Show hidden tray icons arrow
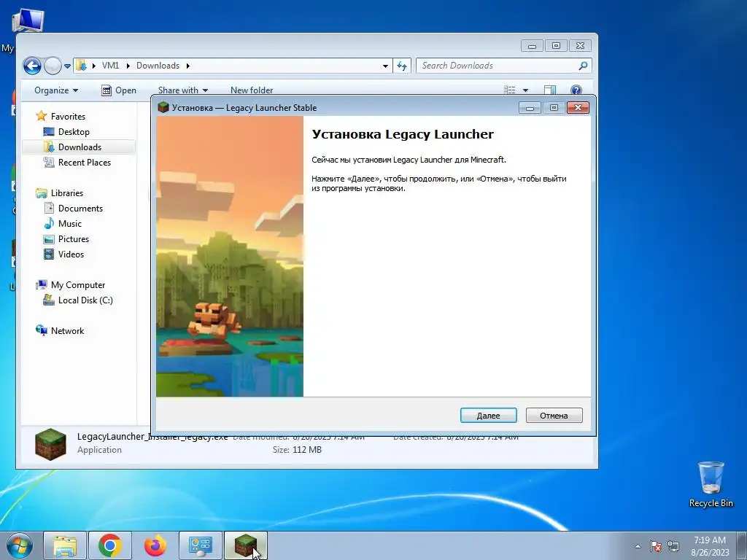The image size is (747, 560). pos(638,546)
